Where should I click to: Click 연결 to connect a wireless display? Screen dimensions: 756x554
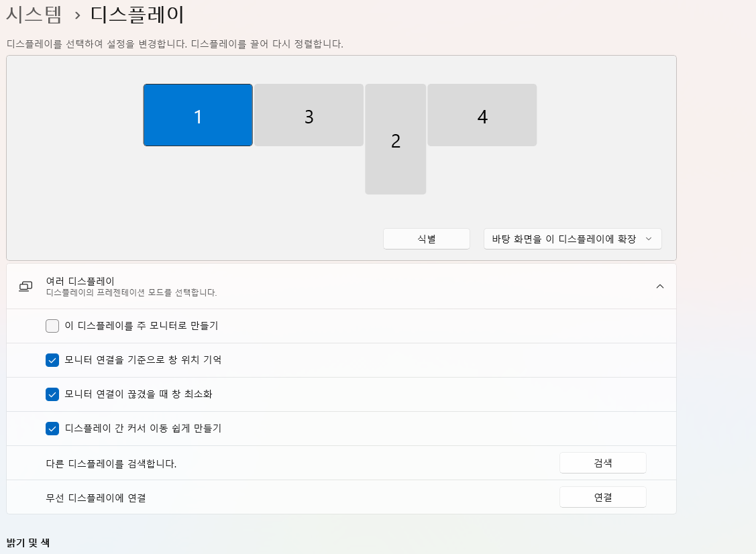tap(602, 496)
